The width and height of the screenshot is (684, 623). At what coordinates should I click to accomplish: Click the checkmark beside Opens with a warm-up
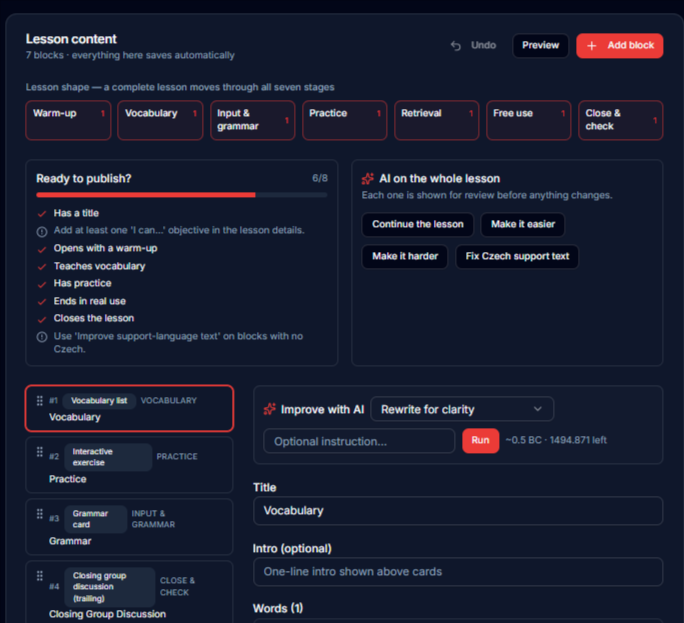click(42, 249)
